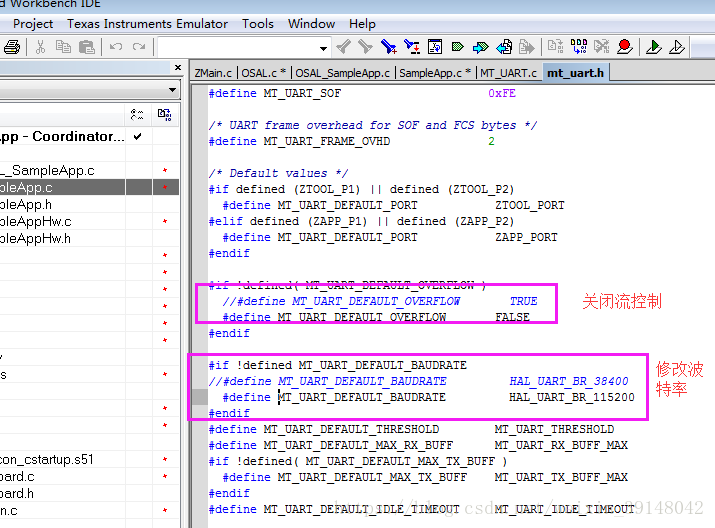Click the Undo arrow icon
715x528 pixels.
(x=116, y=47)
